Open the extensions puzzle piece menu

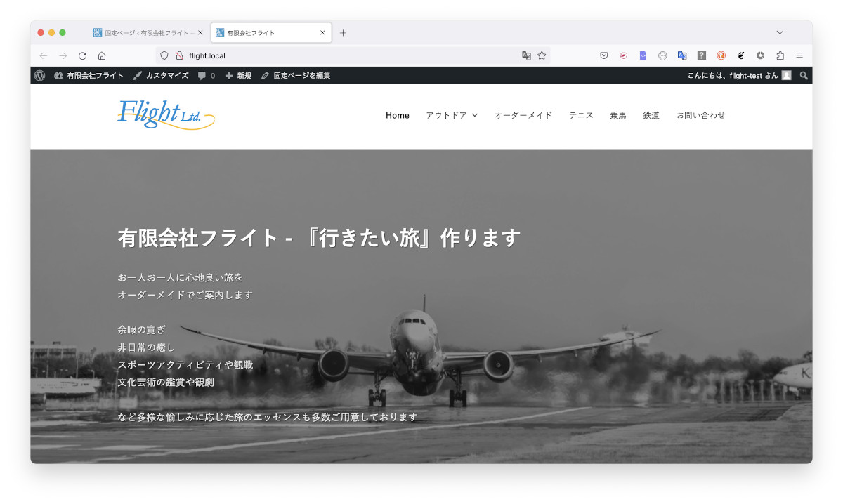780,55
